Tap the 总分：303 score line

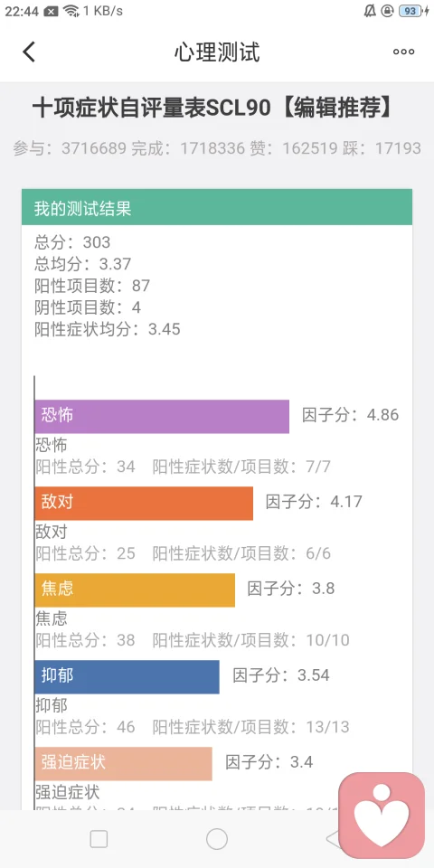click(72, 242)
